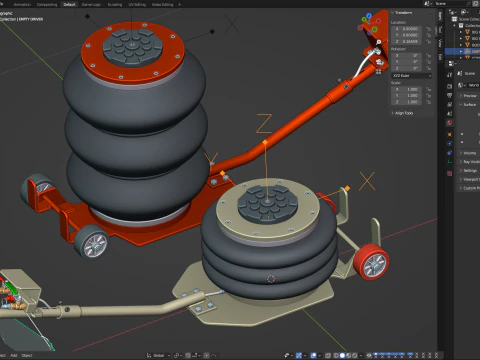
Task: Open the red World properties tab icon
Action: click(450, 123)
